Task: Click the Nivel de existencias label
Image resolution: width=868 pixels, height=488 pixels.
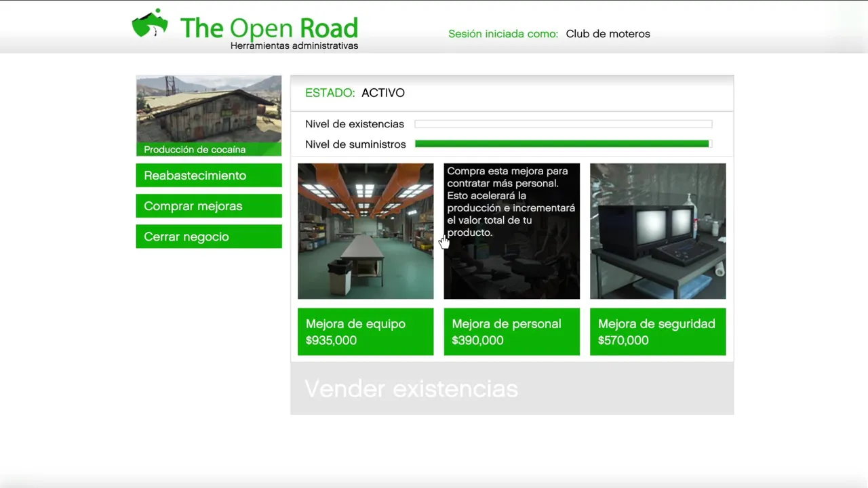Action: 355,124
